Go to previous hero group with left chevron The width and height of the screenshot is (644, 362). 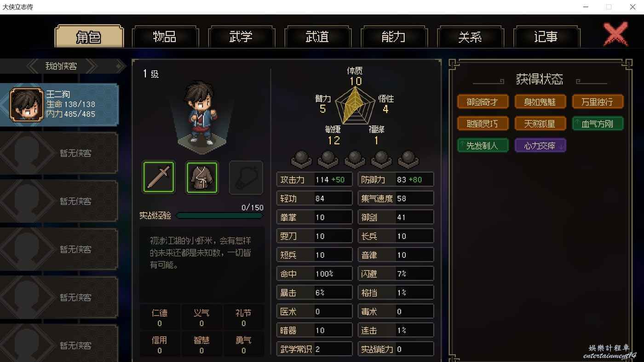34,66
